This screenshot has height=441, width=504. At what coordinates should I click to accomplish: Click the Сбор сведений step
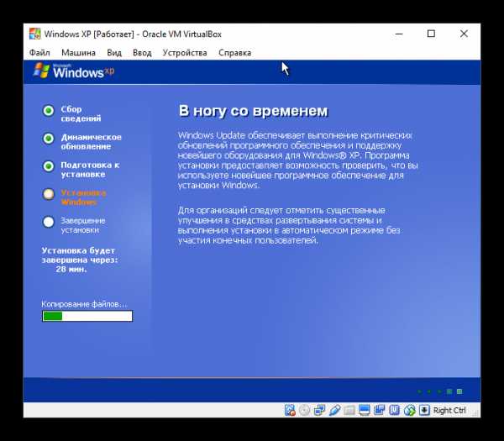point(81,113)
